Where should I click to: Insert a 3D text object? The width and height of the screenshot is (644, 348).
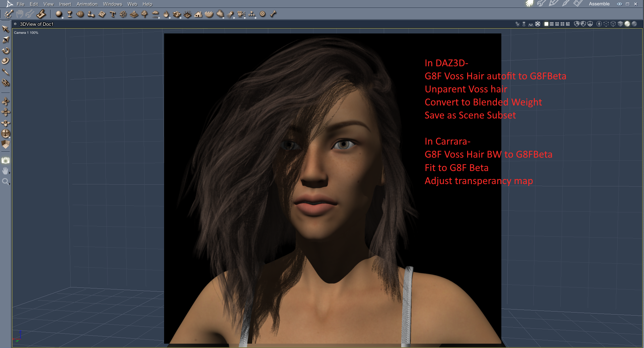tap(113, 14)
